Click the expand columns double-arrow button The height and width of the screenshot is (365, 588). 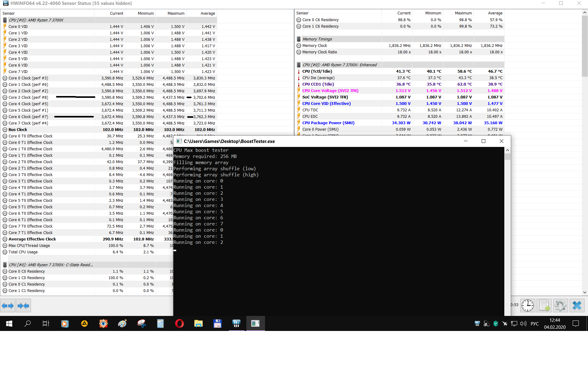click(x=8, y=305)
